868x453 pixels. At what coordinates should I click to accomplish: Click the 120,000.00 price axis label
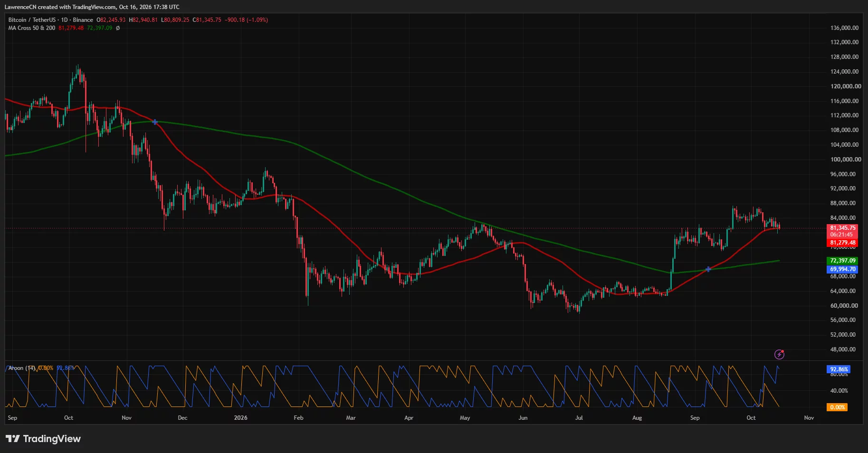(846, 86)
